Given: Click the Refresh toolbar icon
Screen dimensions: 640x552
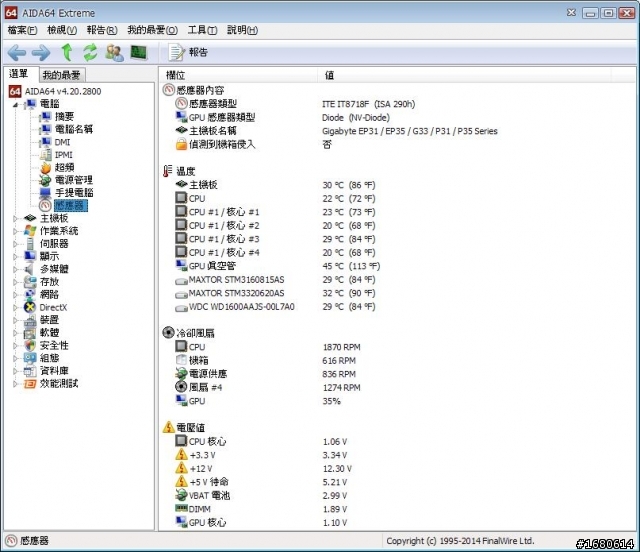Looking at the screenshot, I should [90, 52].
